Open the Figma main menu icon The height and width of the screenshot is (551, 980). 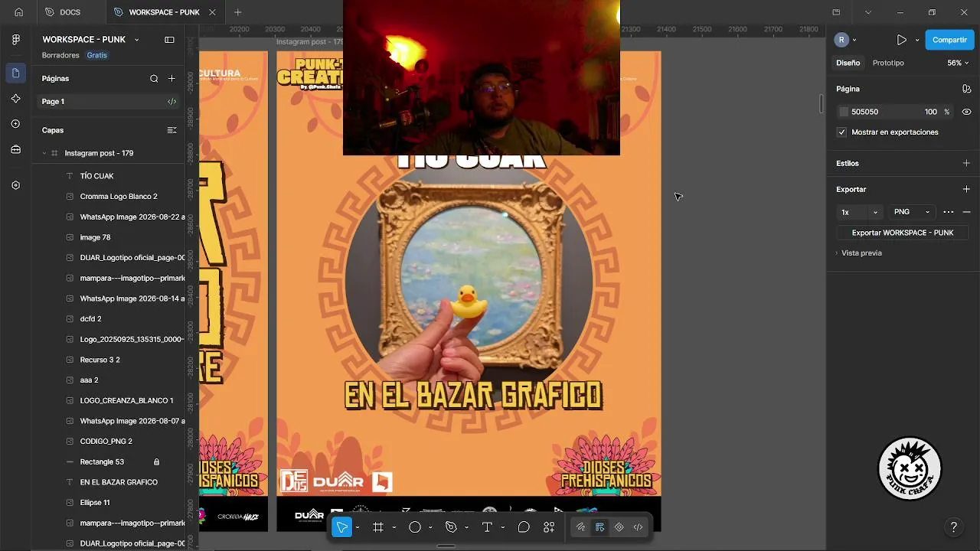(16, 40)
